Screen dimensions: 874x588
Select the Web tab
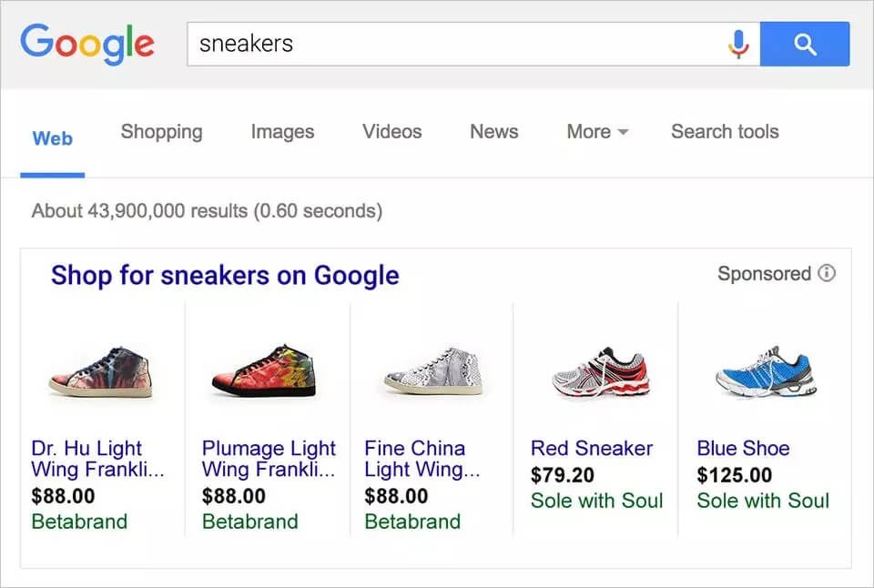(x=52, y=139)
